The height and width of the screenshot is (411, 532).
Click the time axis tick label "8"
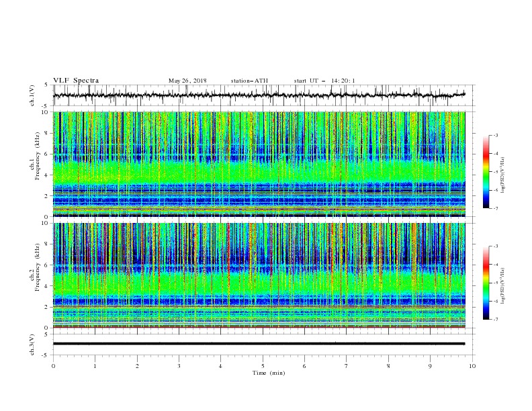(388, 366)
